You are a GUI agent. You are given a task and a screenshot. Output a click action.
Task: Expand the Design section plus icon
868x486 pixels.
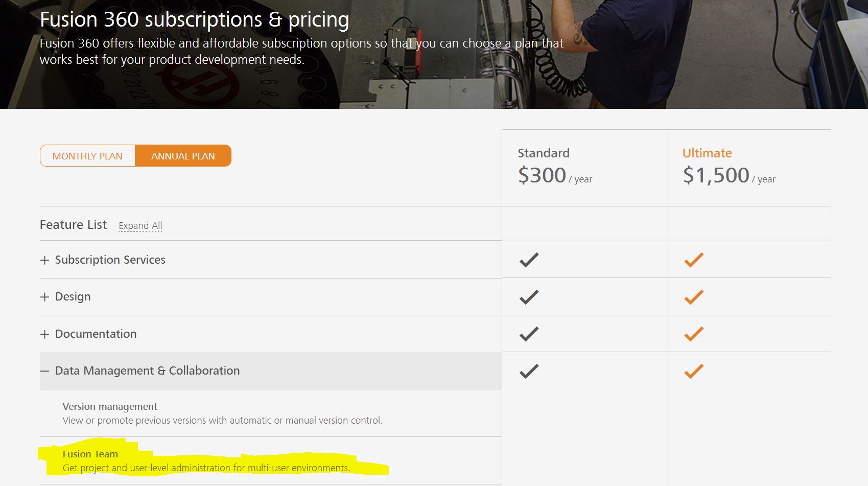tap(45, 297)
